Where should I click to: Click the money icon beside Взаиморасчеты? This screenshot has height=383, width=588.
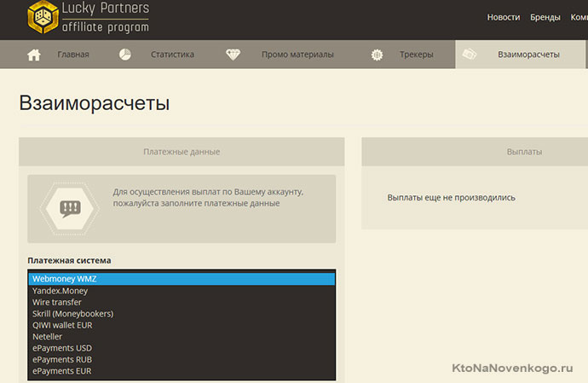[470, 55]
